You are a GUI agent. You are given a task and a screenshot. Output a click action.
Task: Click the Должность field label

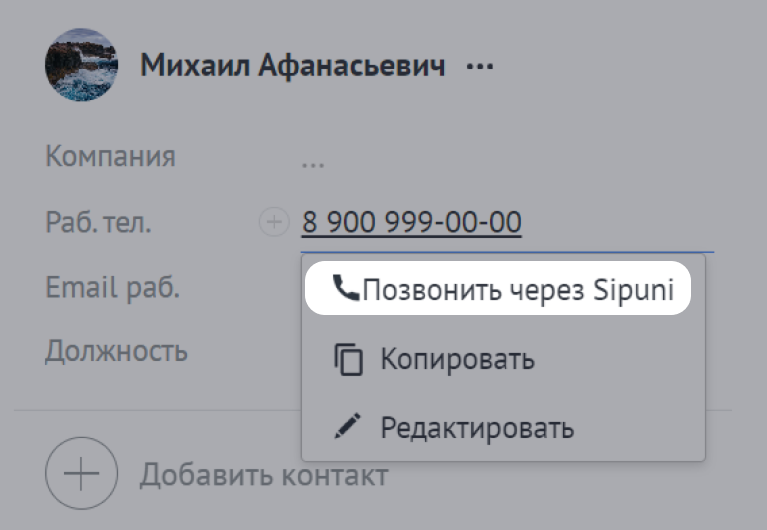point(116,352)
